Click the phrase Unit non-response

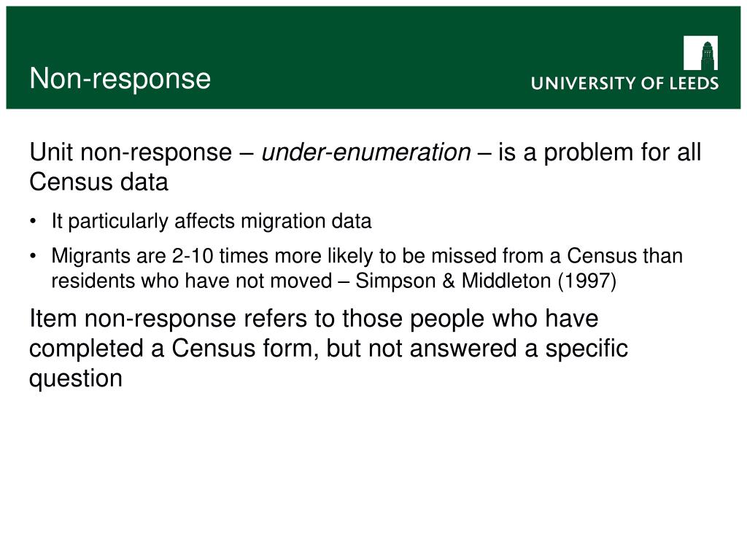click(x=131, y=152)
